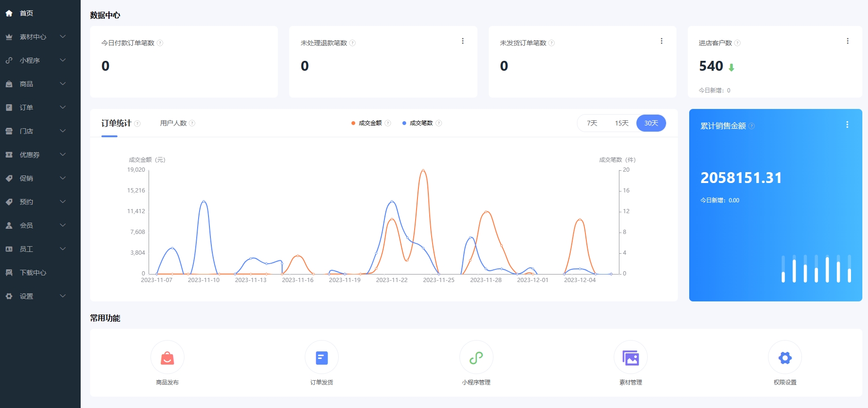The height and width of the screenshot is (408, 868).
Task: Switch to 订单统计 tab
Action: (x=116, y=123)
